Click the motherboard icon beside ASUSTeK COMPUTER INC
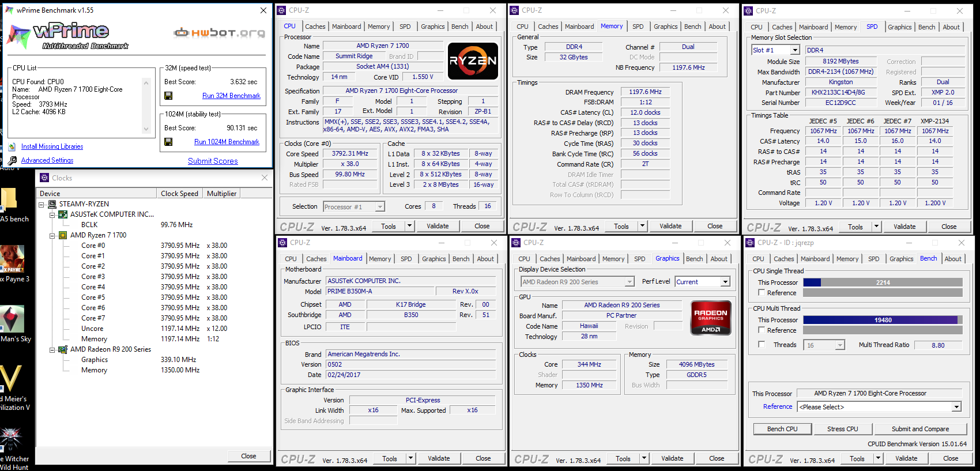 point(63,214)
